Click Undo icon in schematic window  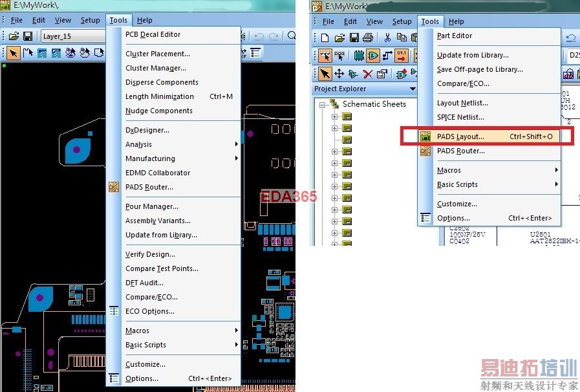point(571,38)
